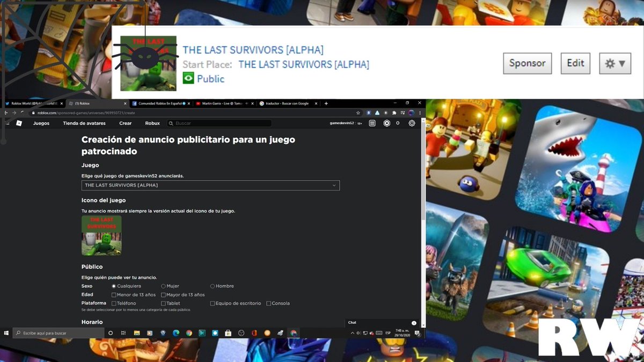Viewport: 644px width, 362px height.
Task: Check the Mayor de 13 años box
Action: (x=163, y=295)
